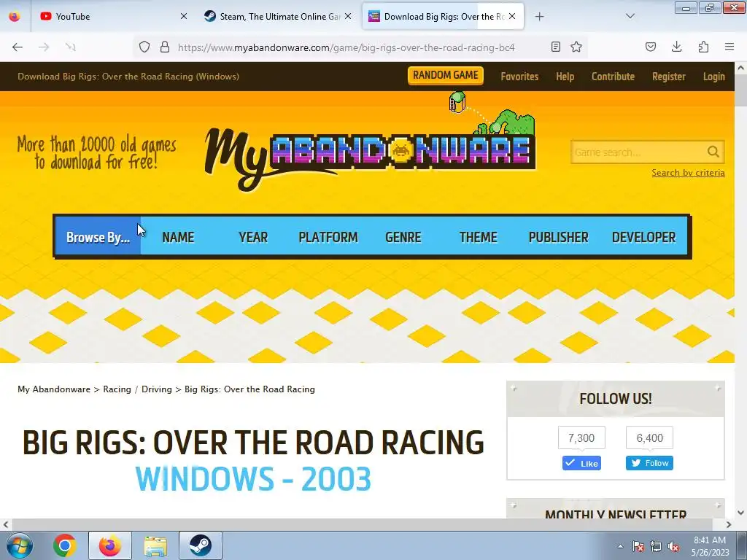The width and height of the screenshot is (747, 560).
Task: Browse games by PLATFORM
Action: [328, 237]
